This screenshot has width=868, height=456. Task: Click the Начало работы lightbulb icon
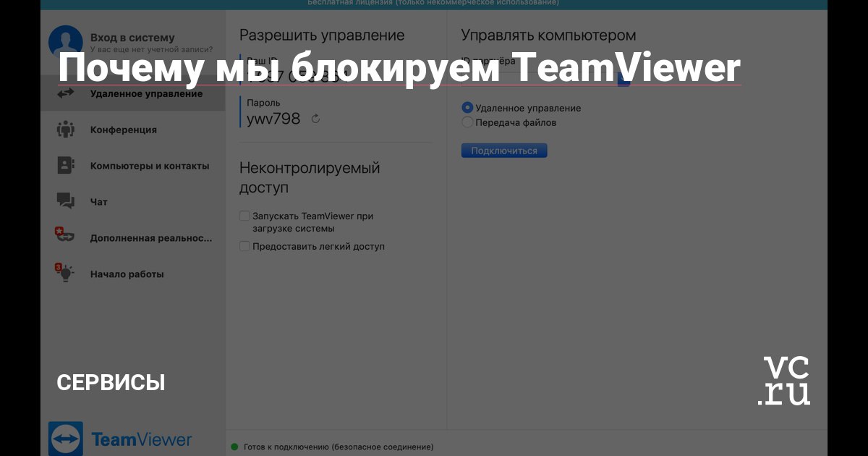(64, 272)
